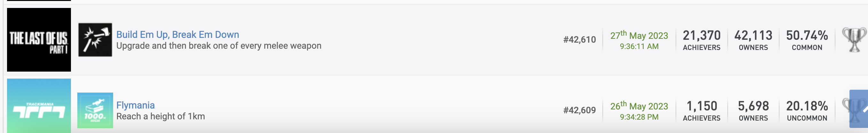Image resolution: width=868 pixels, height=133 pixels.
Task: Click the description 'Upgrade and then break one of every melee weapon'
Action: [x=219, y=46]
